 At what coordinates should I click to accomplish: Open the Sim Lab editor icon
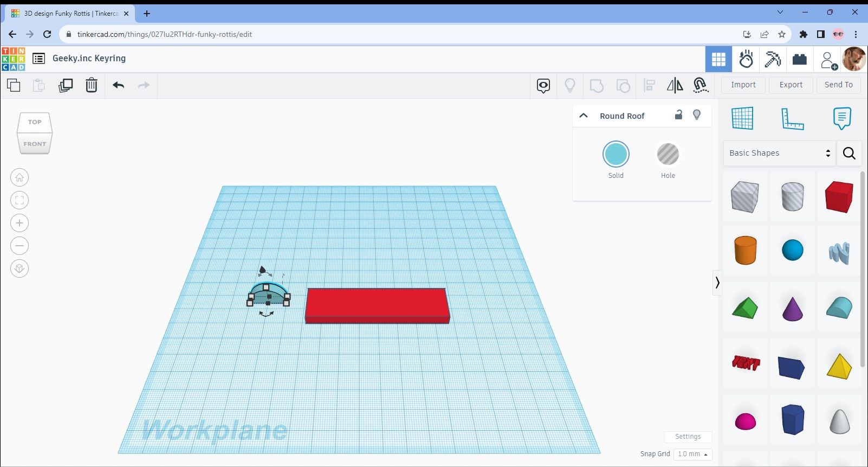[746, 59]
